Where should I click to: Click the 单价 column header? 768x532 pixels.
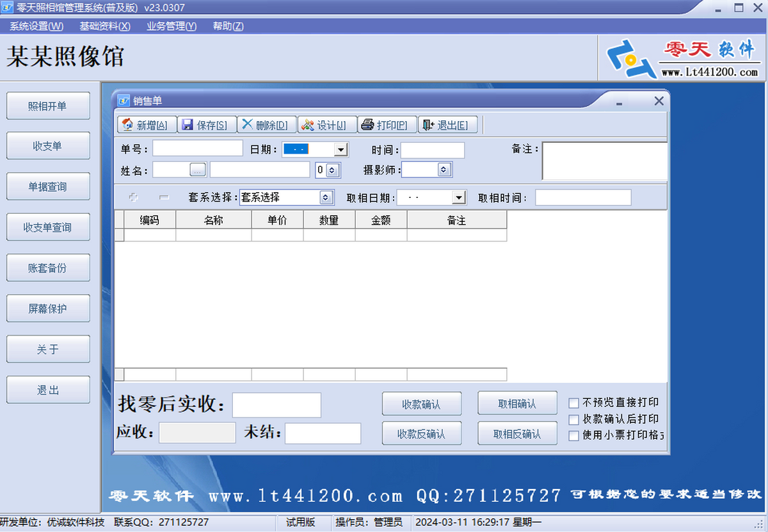pyautogui.click(x=277, y=220)
